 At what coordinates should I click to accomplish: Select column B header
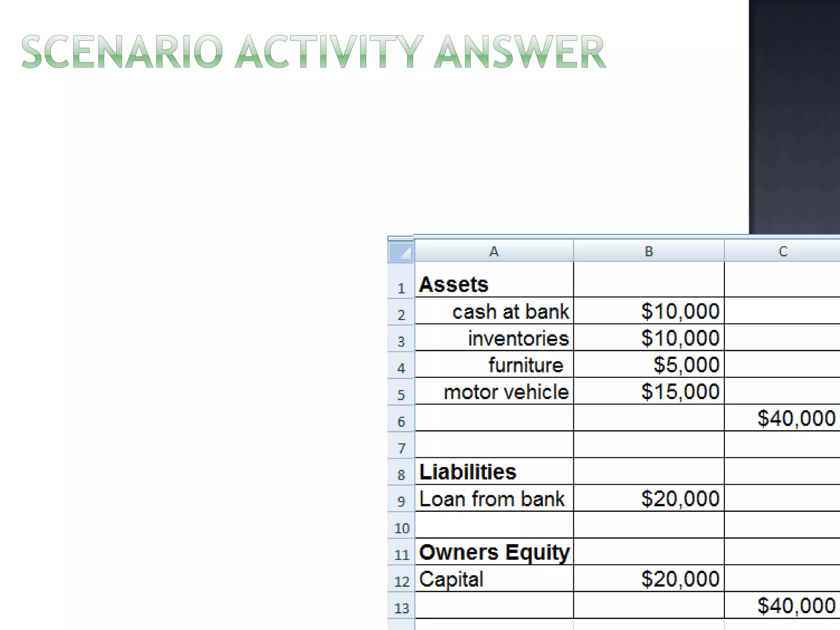pos(648,251)
